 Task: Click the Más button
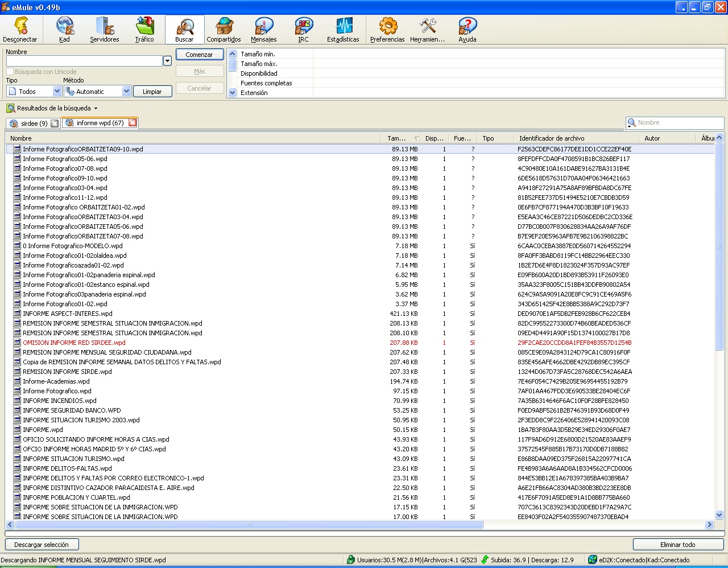coord(199,71)
